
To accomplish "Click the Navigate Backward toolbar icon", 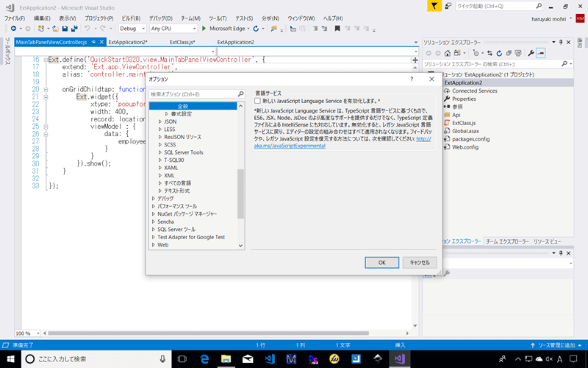I will pos(13,29).
